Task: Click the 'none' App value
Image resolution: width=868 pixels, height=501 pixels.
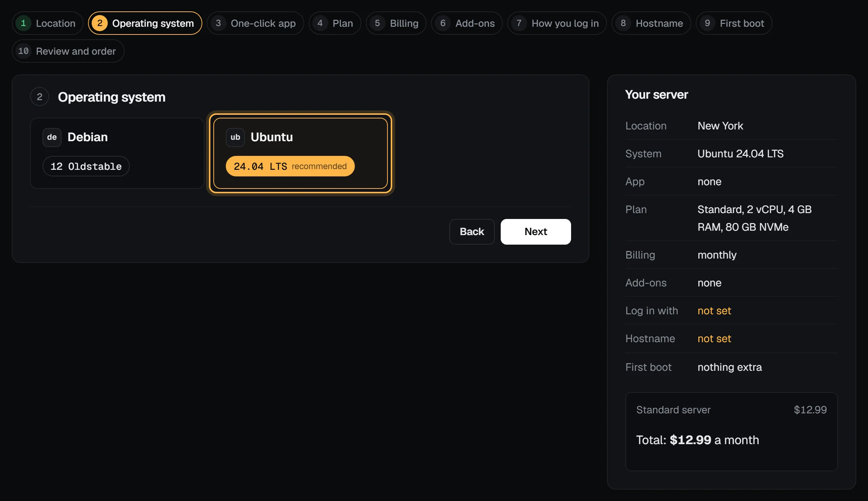Action: click(709, 182)
